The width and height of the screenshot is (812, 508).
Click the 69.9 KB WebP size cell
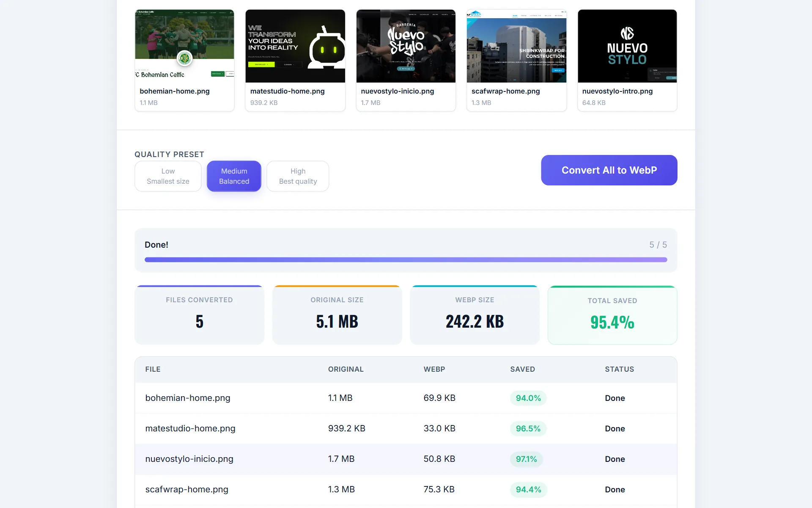click(439, 398)
